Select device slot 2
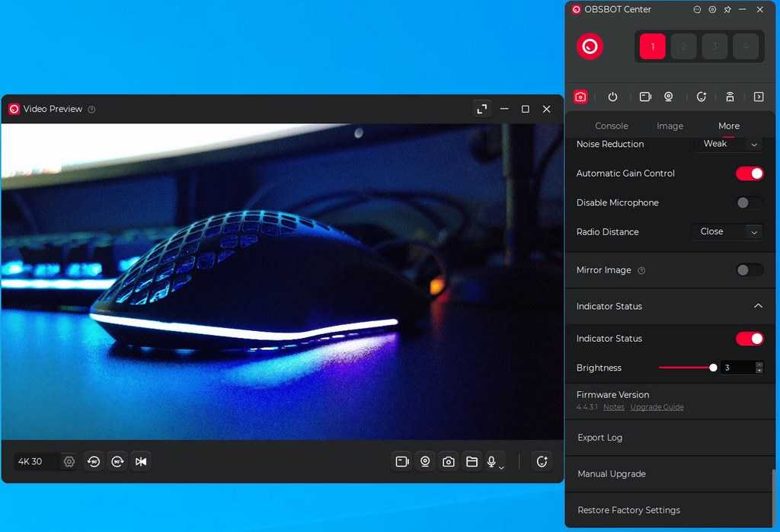The height and width of the screenshot is (532, 780). pos(683,46)
